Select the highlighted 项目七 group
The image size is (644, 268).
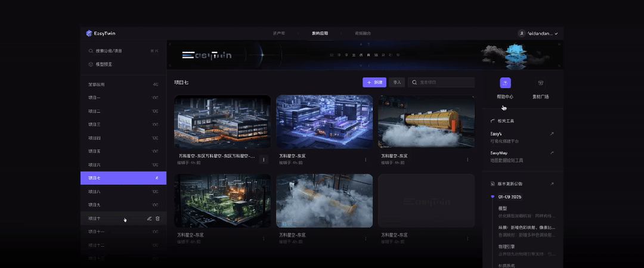click(123, 178)
